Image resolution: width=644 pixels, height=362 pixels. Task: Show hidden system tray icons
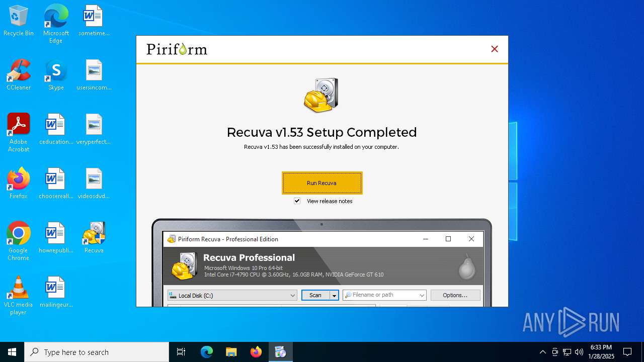click(x=542, y=352)
